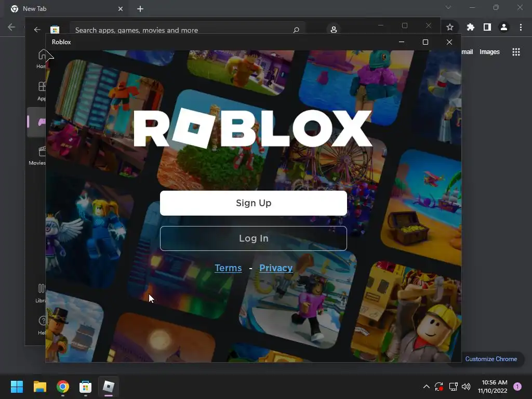
Task: Open Chrome profile avatar icon
Action: (x=504, y=27)
